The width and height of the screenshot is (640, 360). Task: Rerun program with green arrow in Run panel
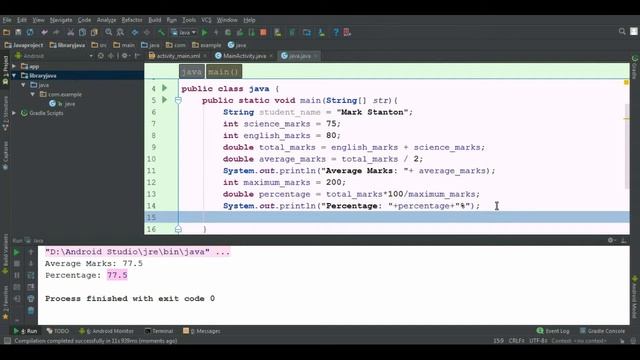(x=17, y=253)
